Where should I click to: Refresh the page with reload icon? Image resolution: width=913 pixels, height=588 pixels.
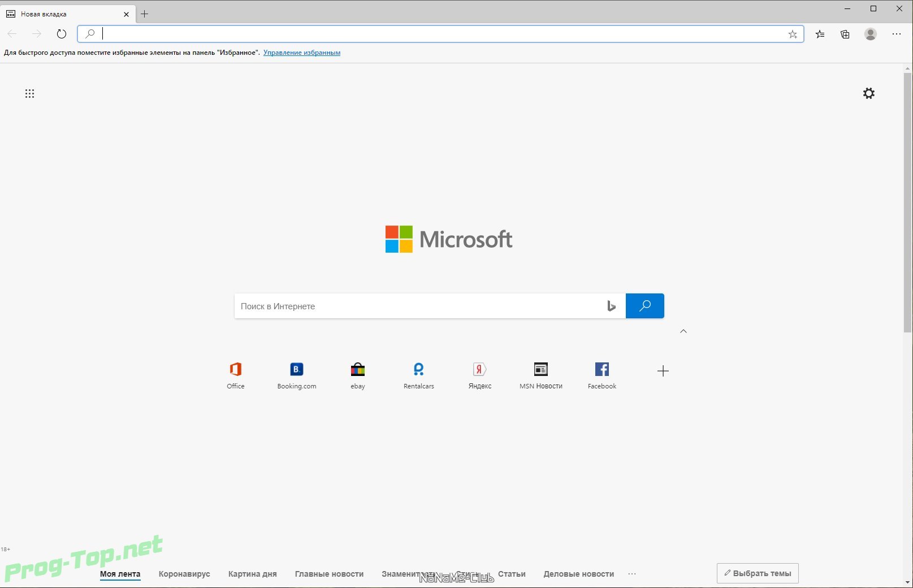(62, 34)
